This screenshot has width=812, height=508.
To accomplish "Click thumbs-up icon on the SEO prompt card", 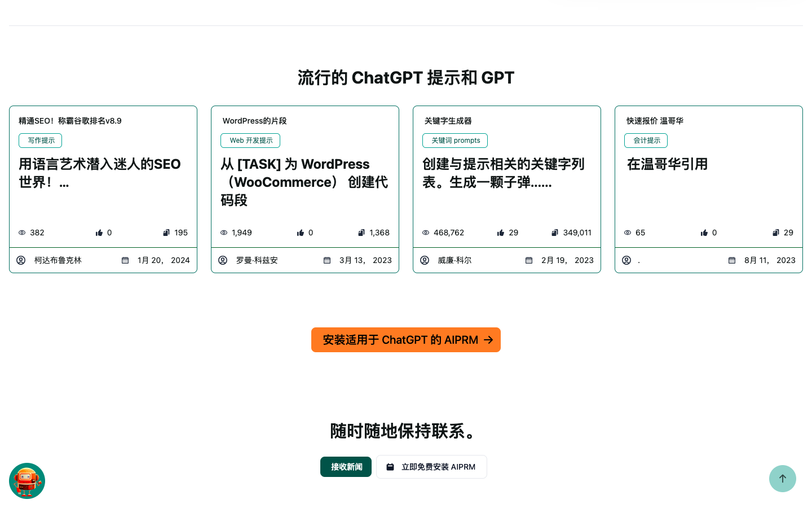I will point(99,233).
